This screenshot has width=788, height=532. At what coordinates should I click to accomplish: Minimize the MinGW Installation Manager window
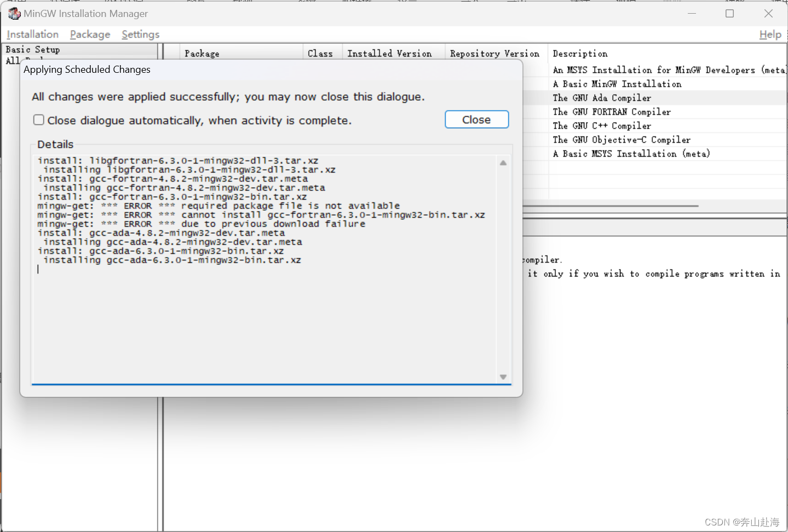(x=692, y=13)
